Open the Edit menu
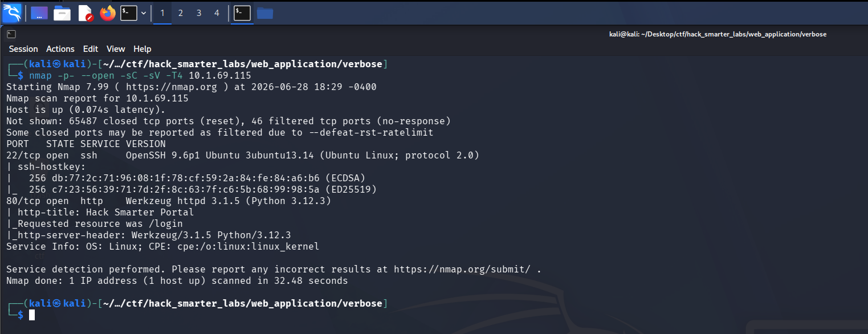Screen dimensions: 868x334 pyautogui.click(x=91, y=49)
